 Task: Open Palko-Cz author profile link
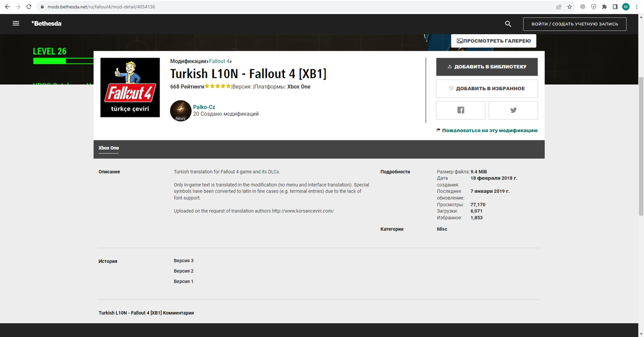point(204,107)
